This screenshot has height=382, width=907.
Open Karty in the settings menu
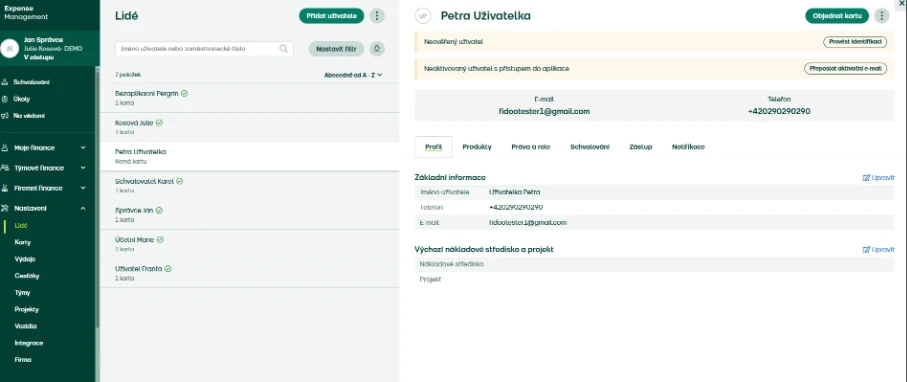[23, 243]
